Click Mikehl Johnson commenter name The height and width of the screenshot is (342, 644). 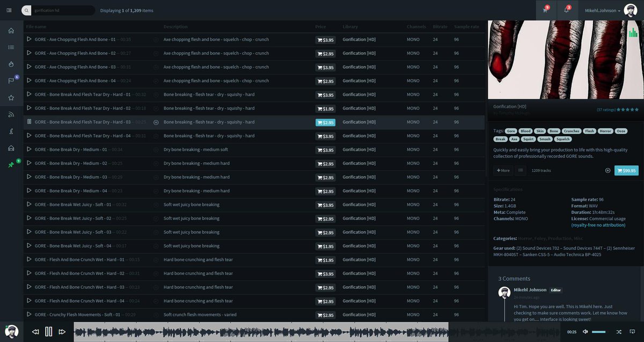point(530,290)
